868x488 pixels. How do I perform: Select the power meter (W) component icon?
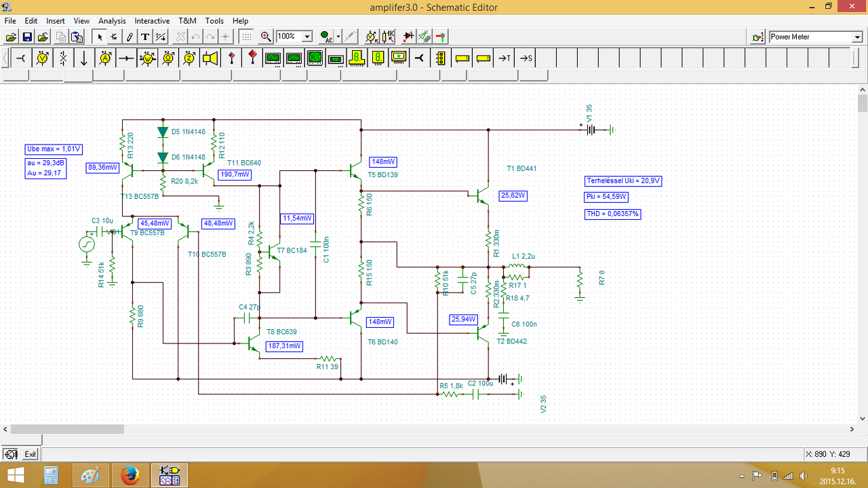(x=147, y=58)
